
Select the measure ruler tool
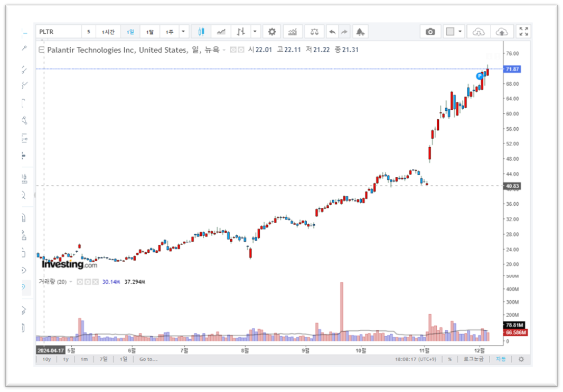tap(24, 179)
